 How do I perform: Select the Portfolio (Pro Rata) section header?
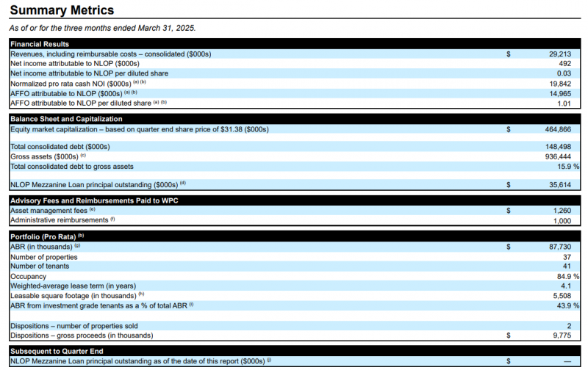[x=44, y=236]
